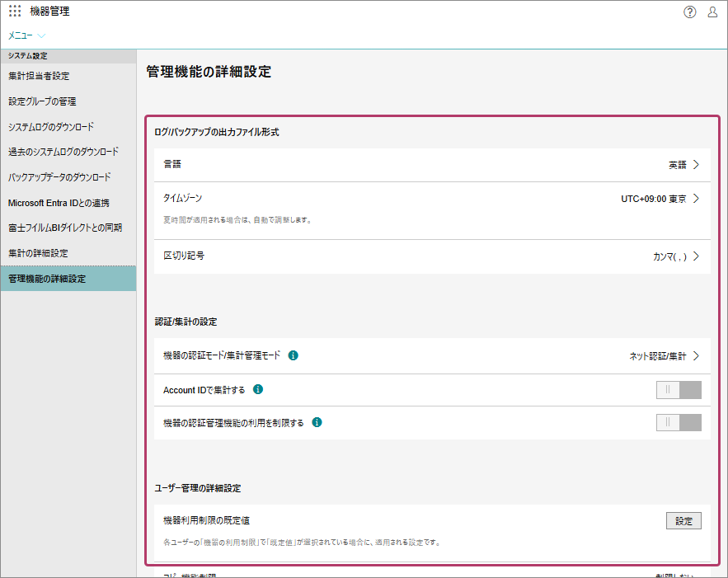Click the help question mark icon
This screenshot has height=578, width=728.
pos(690,12)
